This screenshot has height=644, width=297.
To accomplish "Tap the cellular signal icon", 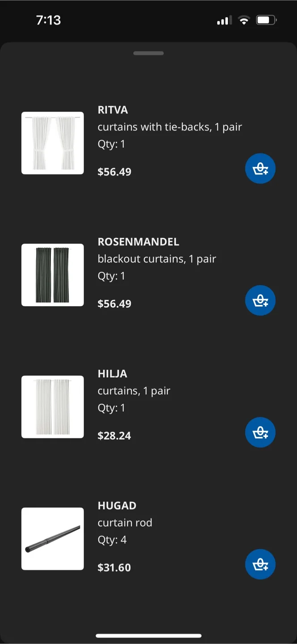I will (x=222, y=20).
